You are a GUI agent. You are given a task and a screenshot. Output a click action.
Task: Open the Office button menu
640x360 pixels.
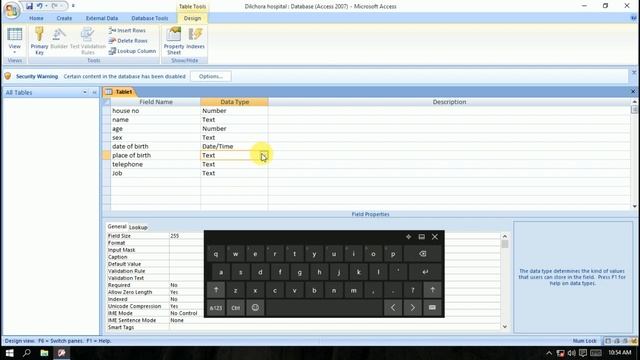tap(11, 10)
